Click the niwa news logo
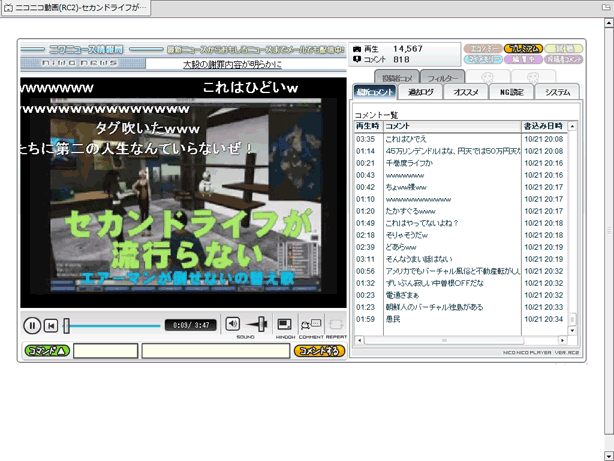The width and height of the screenshot is (614, 461). [x=83, y=63]
